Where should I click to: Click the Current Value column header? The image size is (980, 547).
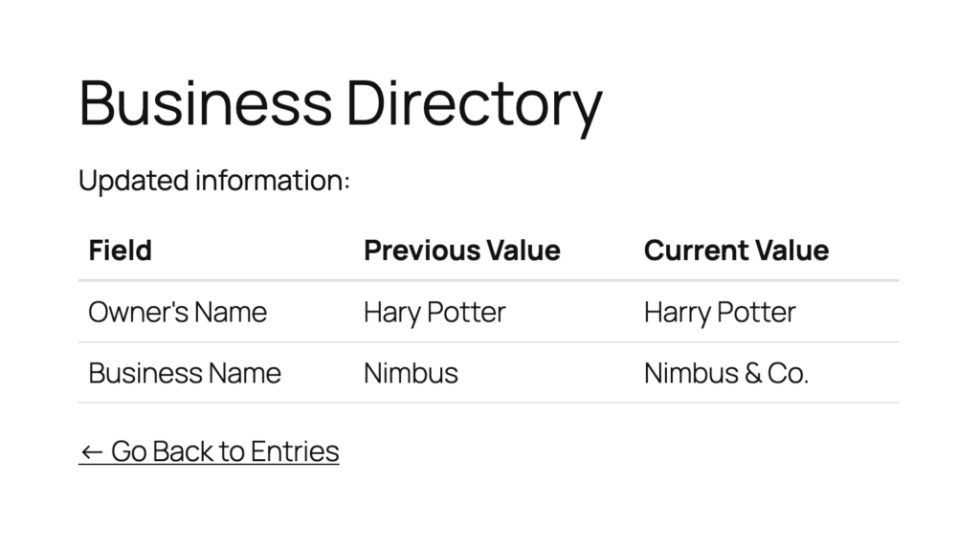click(x=736, y=251)
